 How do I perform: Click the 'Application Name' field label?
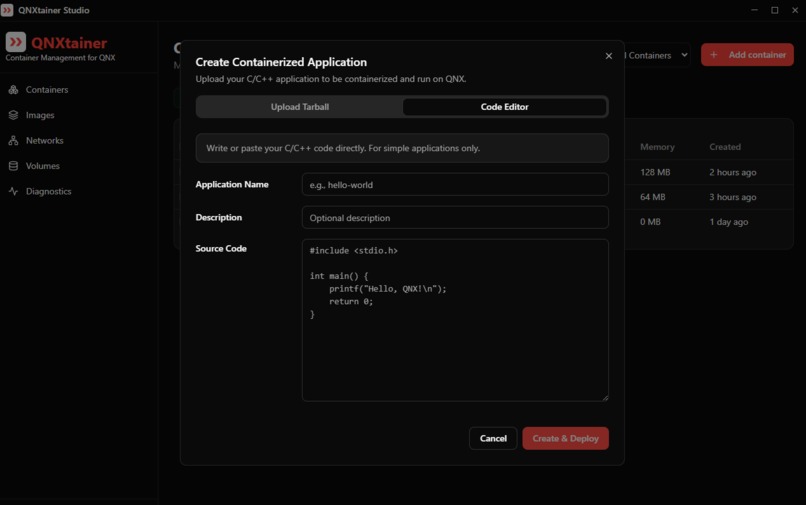pos(232,184)
